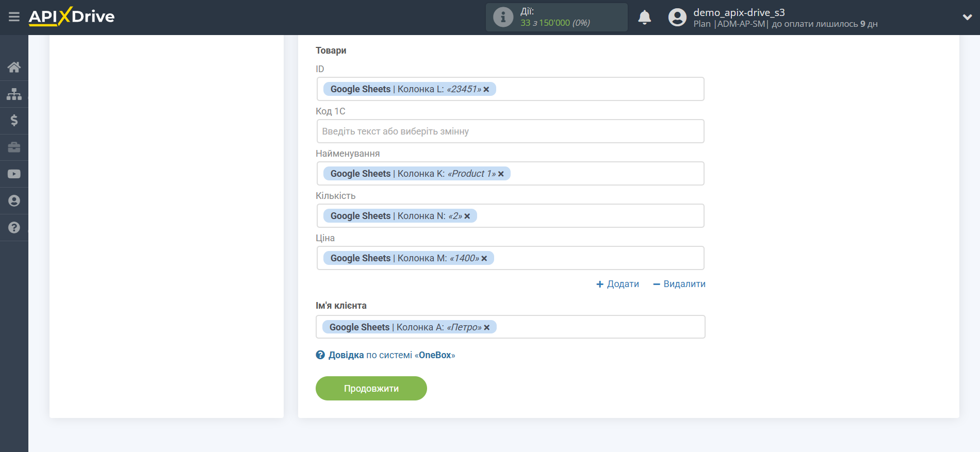This screenshot has width=980, height=452.
Task: Click Видалити to remove a product
Action: click(x=679, y=284)
